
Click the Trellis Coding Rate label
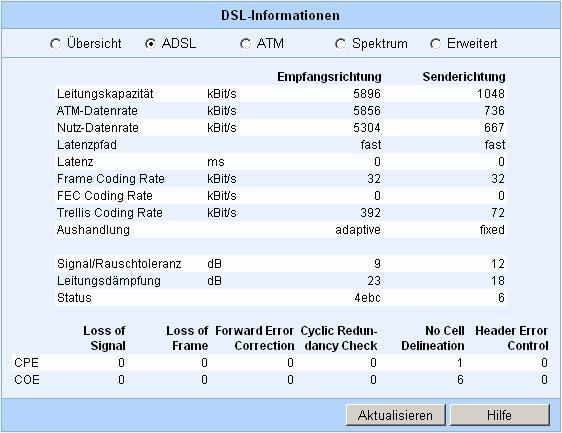click(x=110, y=213)
